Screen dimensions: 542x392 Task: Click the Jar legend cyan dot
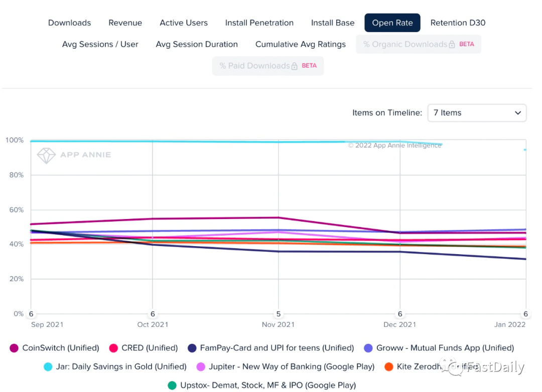48,367
